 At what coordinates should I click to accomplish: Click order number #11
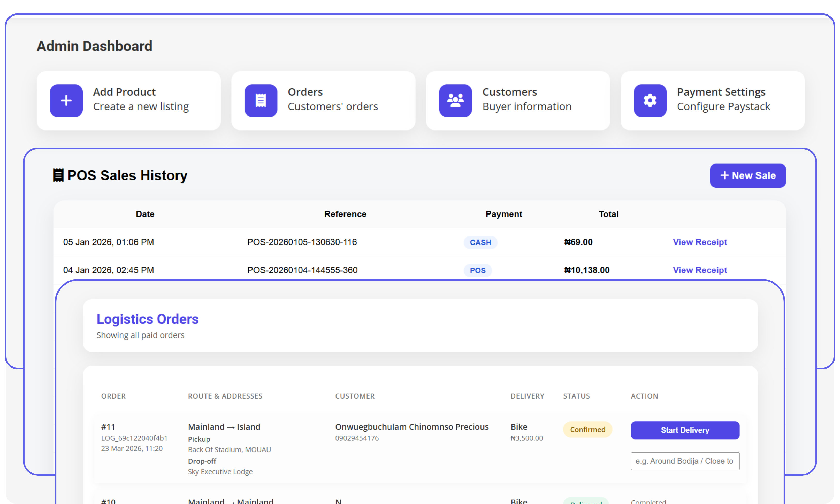[108, 427]
